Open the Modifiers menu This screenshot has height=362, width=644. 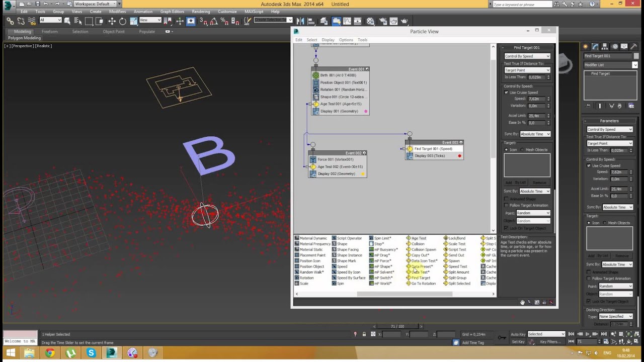coord(117,12)
